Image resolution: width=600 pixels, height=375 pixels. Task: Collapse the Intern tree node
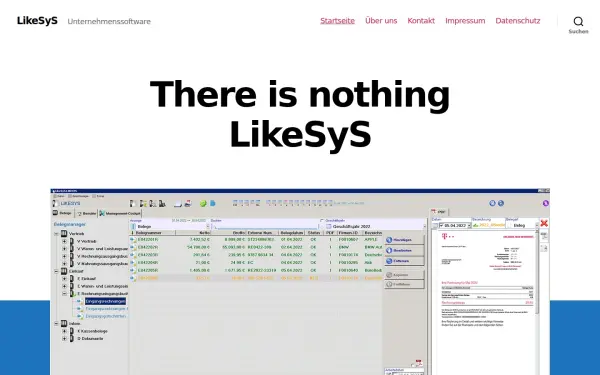point(56,324)
